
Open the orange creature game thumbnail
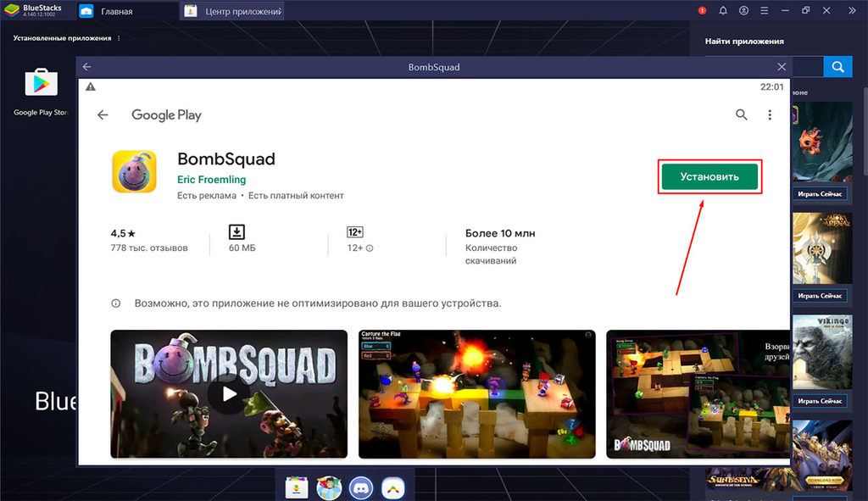point(822,142)
